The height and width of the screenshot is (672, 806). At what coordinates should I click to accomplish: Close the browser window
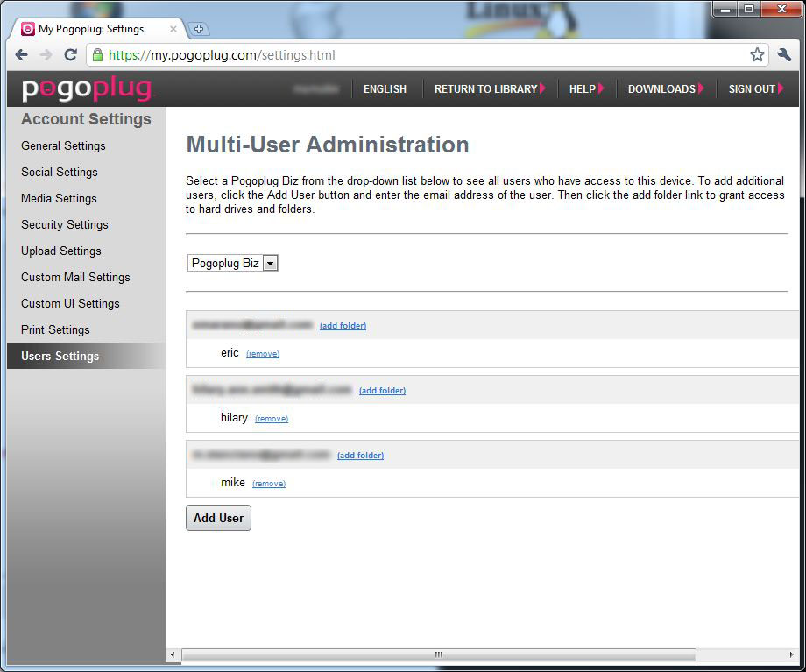(781, 10)
